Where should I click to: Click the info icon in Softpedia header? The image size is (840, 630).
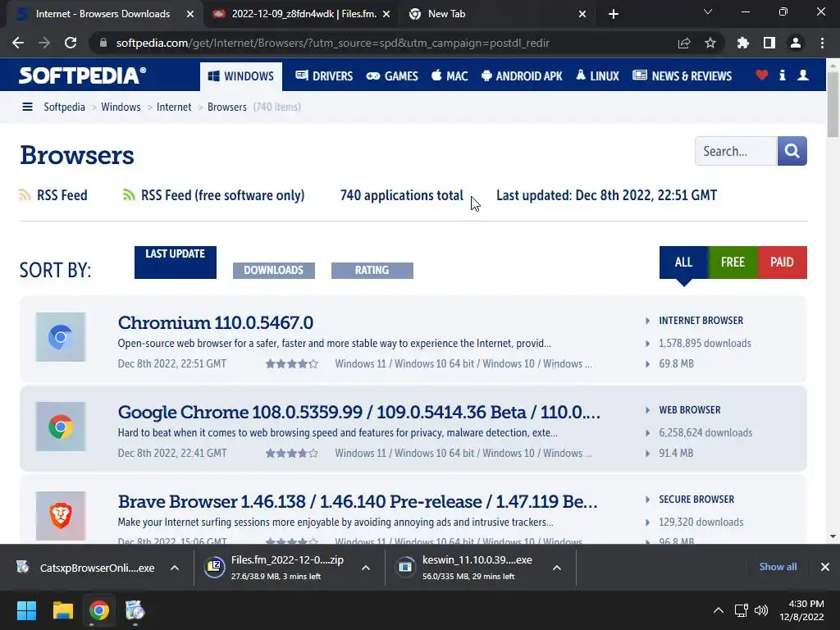click(x=783, y=75)
